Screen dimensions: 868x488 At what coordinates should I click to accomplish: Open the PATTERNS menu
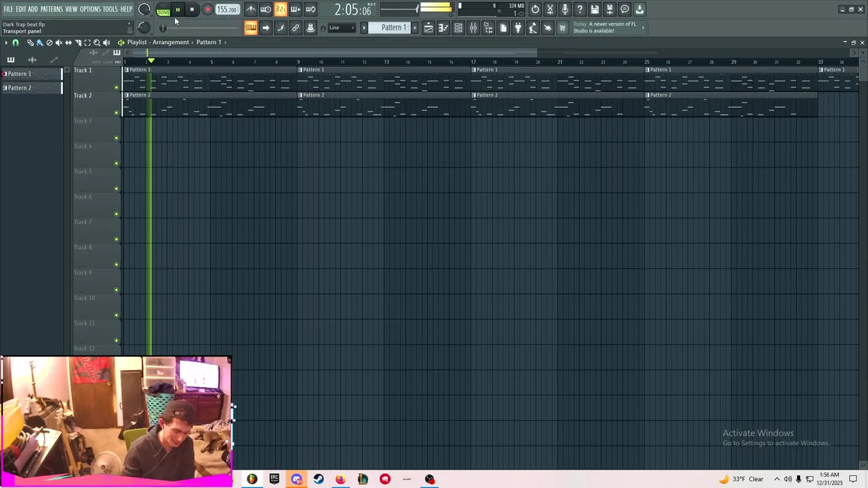click(52, 9)
